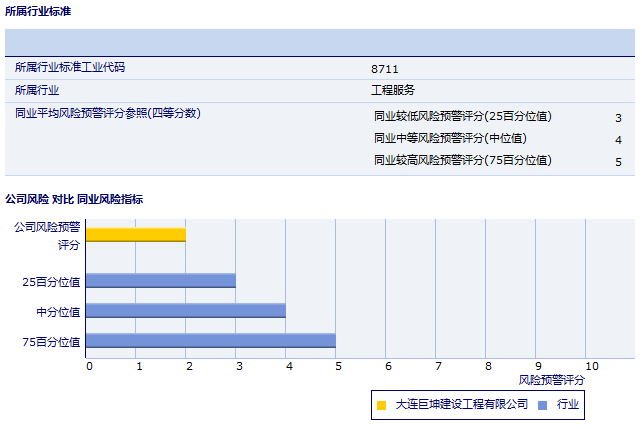Click the 风险预警评分 x-axis title
Screen dimensions: 642x429
tap(552, 380)
